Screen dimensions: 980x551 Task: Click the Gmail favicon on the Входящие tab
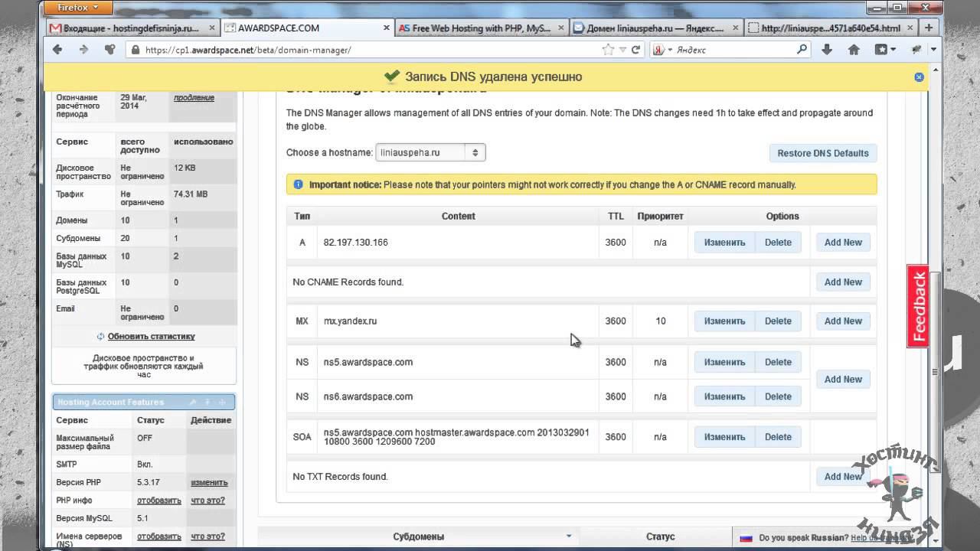point(55,28)
